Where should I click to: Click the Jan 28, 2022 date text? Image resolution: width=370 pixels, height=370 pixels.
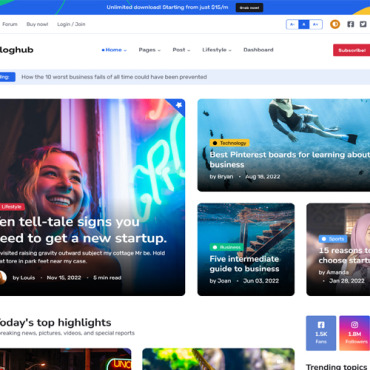click(347, 281)
